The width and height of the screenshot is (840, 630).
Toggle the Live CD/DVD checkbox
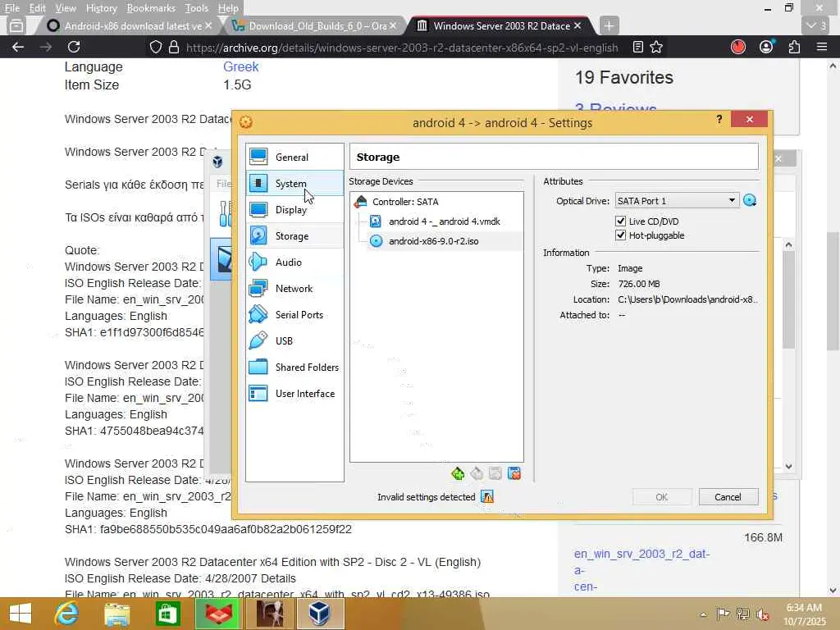point(620,221)
